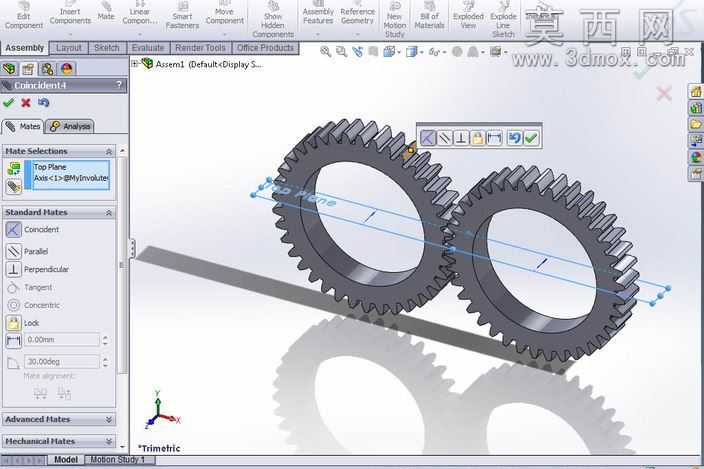Click the Section View icon
The image size is (704, 469).
coord(373,52)
